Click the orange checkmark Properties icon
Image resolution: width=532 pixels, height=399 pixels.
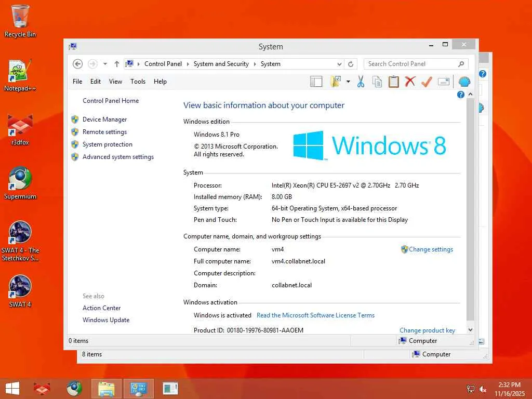pos(427,82)
